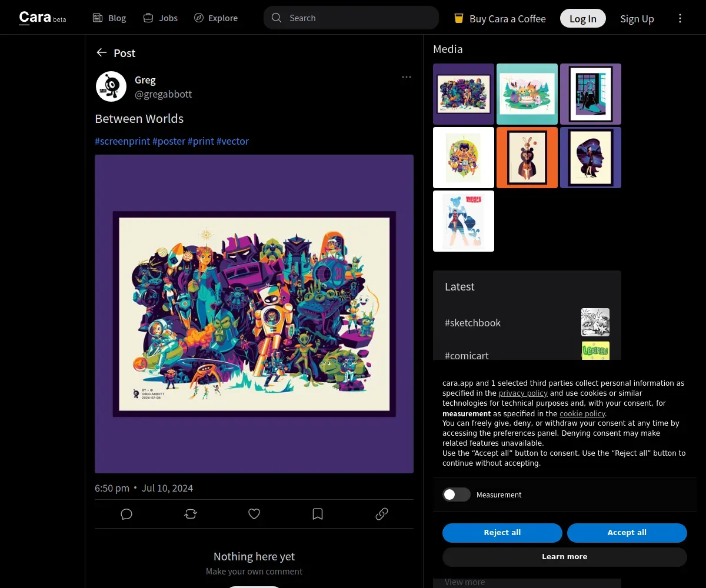Screen dimensions: 706x588
Task: Click the Cara logo
Action: pyautogui.click(x=42, y=18)
